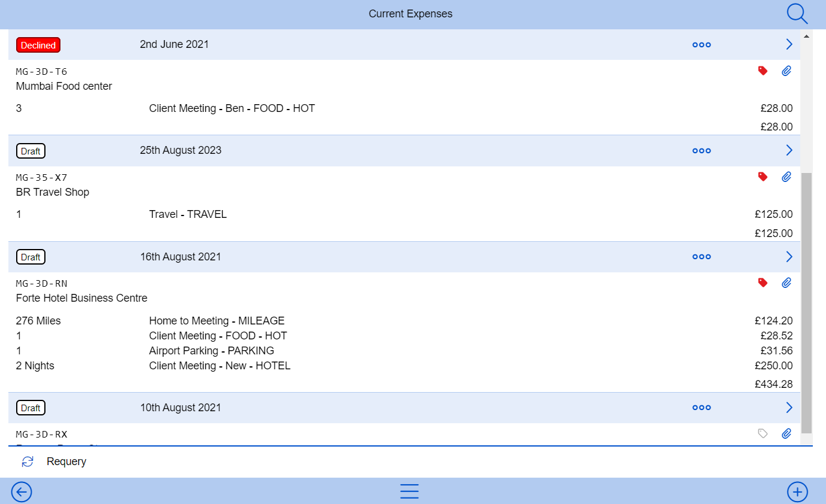Click the Requery label
The image size is (826, 504).
coord(66,462)
